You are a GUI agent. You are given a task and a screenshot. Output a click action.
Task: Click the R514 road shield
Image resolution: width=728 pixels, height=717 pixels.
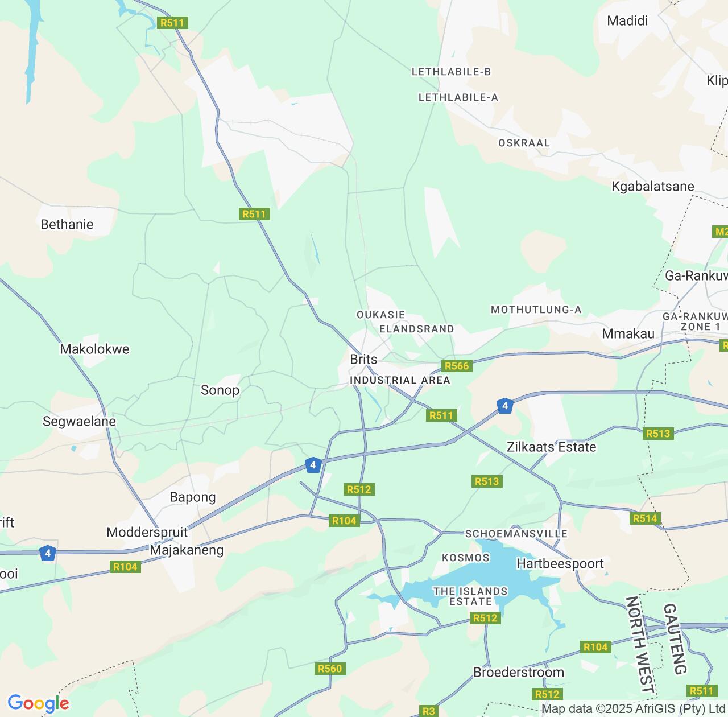pyautogui.click(x=645, y=518)
